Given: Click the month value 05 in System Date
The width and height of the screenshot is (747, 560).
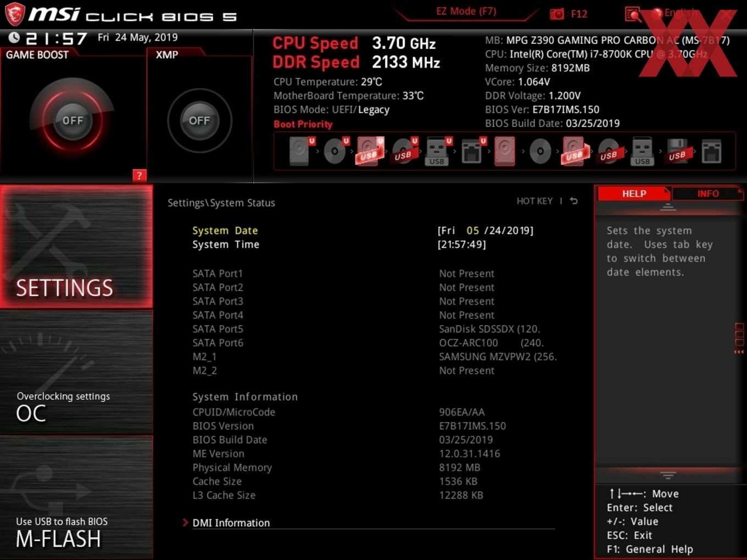Looking at the screenshot, I should pos(473,231).
